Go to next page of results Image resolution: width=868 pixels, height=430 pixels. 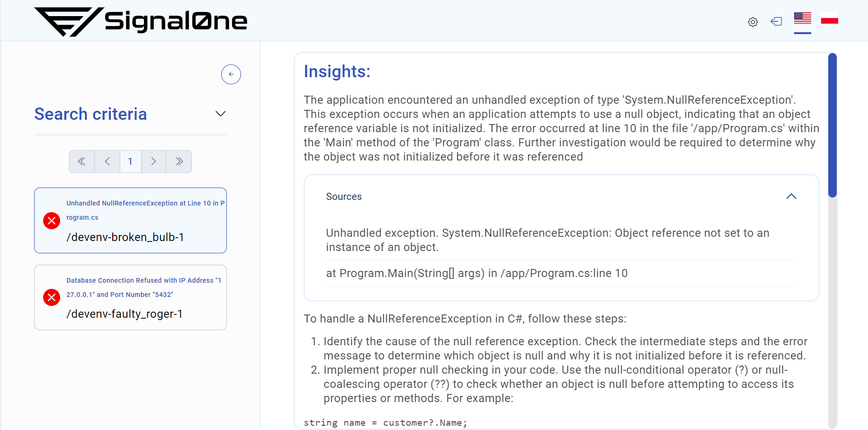(x=153, y=161)
